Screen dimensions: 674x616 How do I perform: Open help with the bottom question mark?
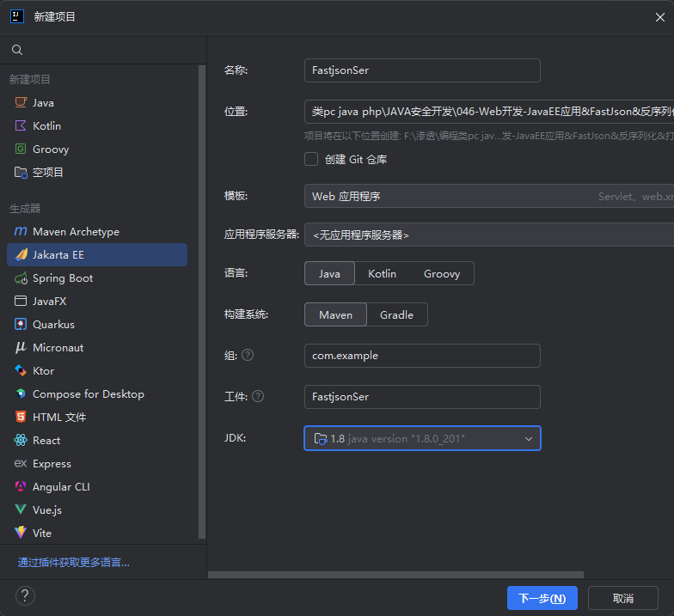(x=25, y=596)
